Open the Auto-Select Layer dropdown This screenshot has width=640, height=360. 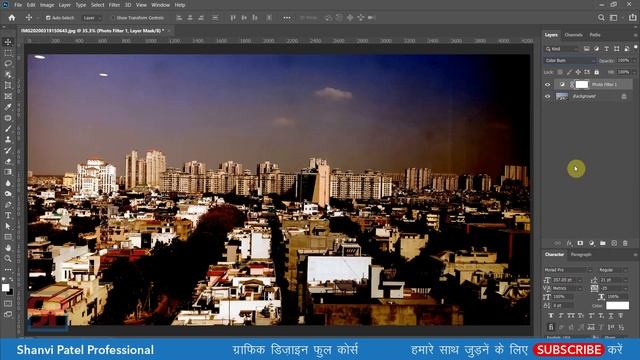coord(92,18)
